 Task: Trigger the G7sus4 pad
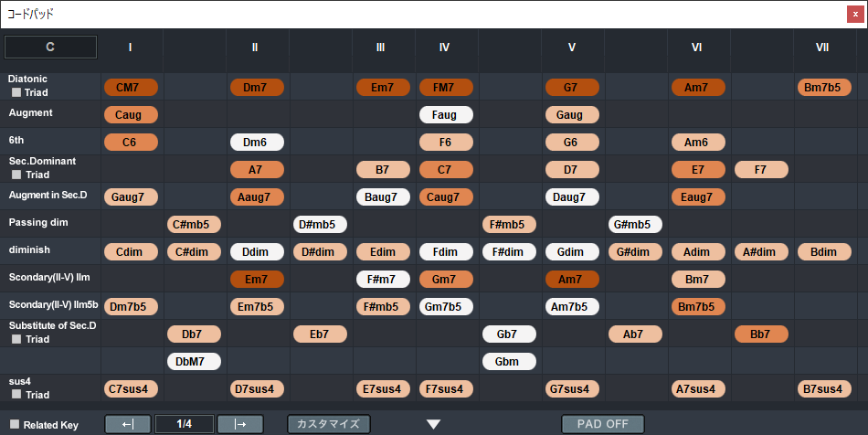coord(572,389)
